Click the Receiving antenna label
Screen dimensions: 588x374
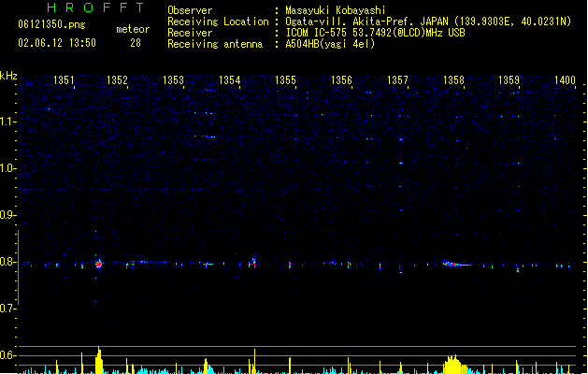tap(215, 44)
